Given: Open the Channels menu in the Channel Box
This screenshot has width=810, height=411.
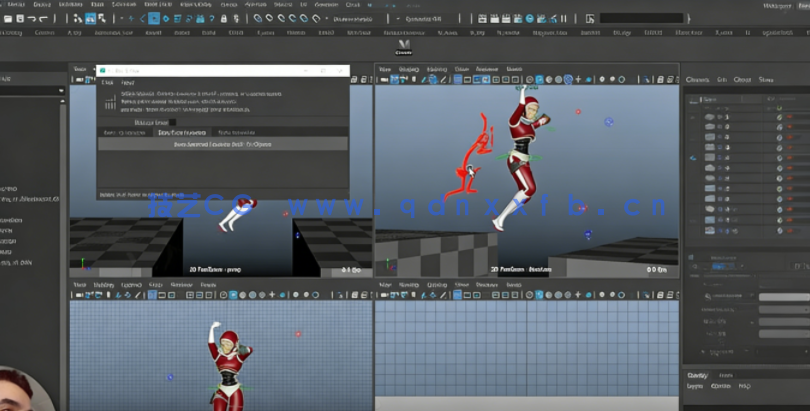Looking at the screenshot, I should (697, 79).
